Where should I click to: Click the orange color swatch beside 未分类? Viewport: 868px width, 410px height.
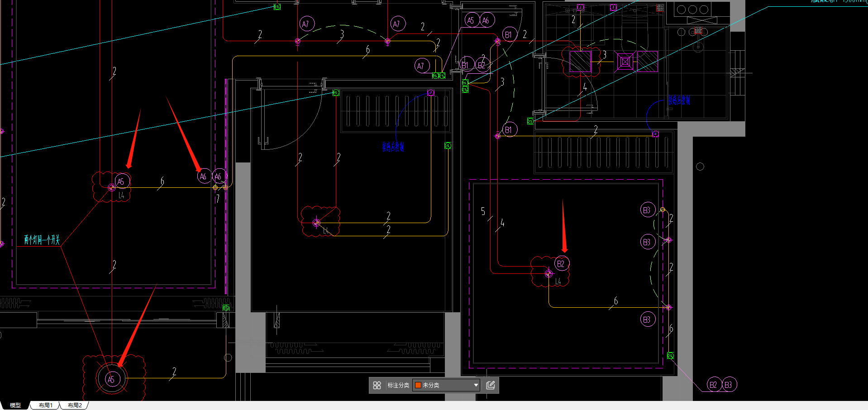[x=418, y=385]
